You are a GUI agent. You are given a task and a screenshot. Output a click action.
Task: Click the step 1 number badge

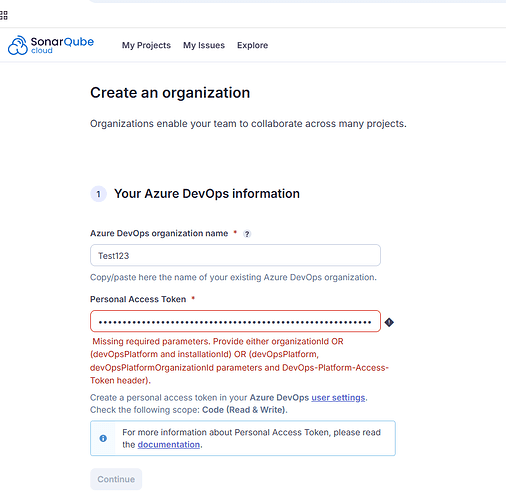click(98, 194)
